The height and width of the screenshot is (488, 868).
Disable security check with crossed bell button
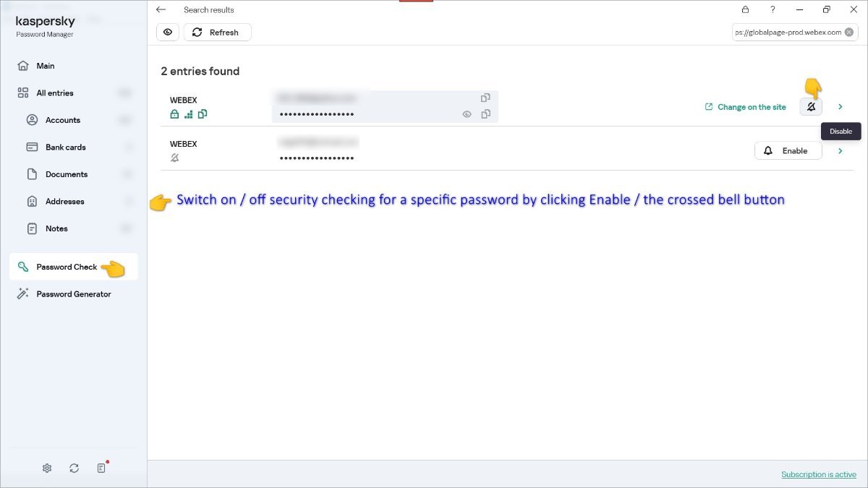[811, 107]
